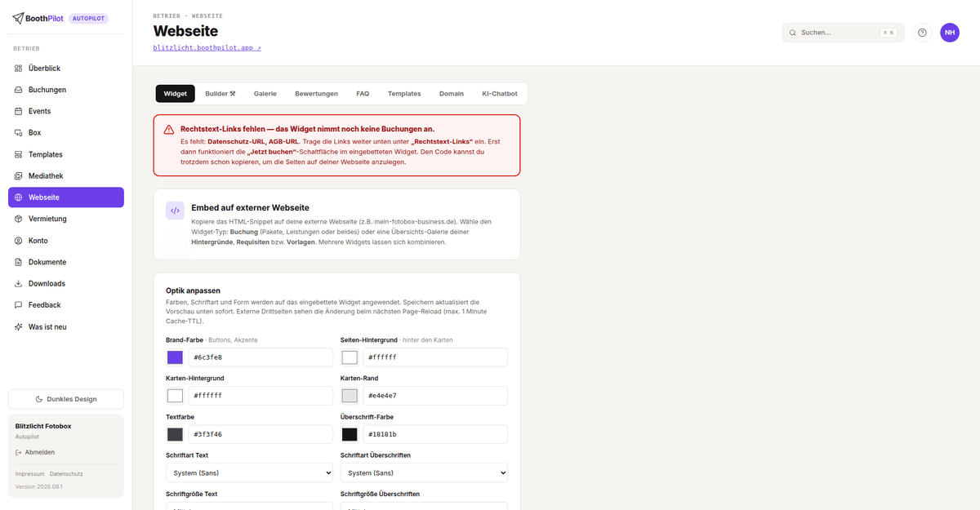Click the Blitzlicht Fotobox account name
Screen dimensions: 980x510
pos(43,426)
